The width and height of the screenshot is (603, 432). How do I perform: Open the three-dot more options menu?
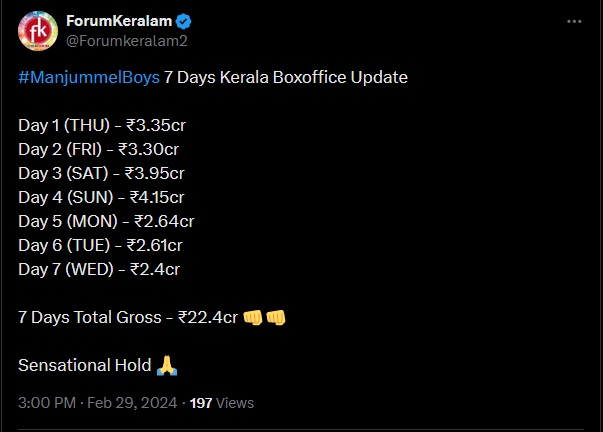pos(574,22)
